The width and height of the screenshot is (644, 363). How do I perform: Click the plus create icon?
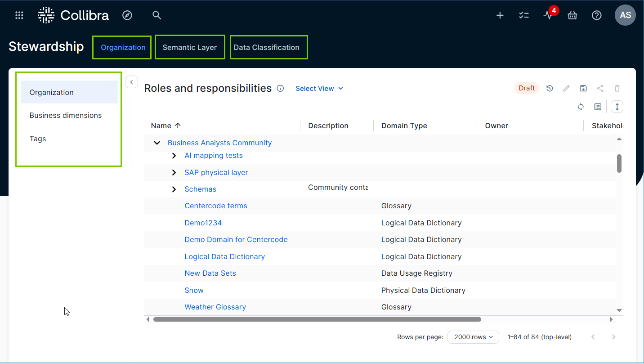click(500, 15)
